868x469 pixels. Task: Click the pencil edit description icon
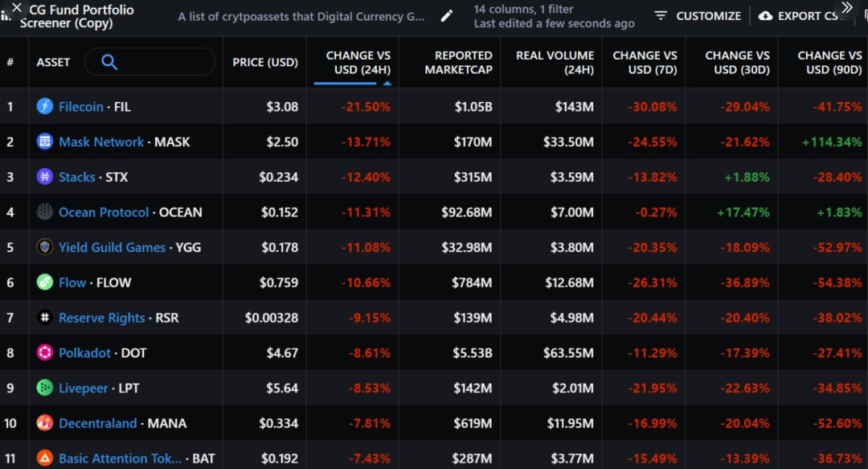(x=447, y=16)
